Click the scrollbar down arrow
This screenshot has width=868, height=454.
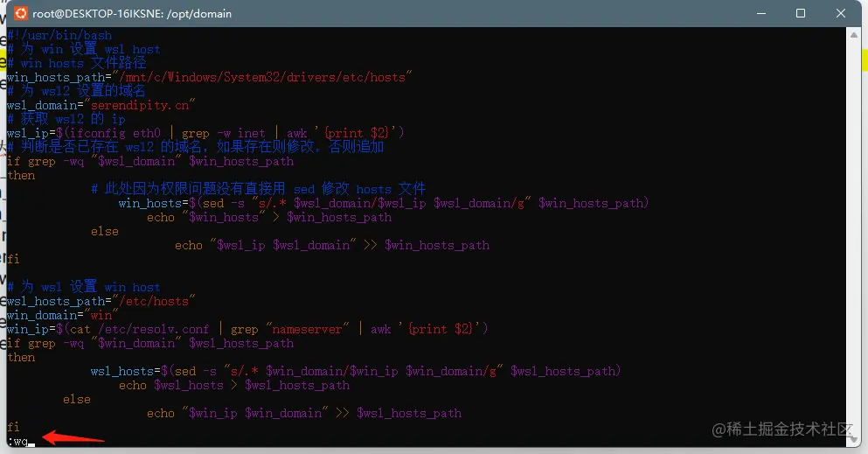[854, 438]
